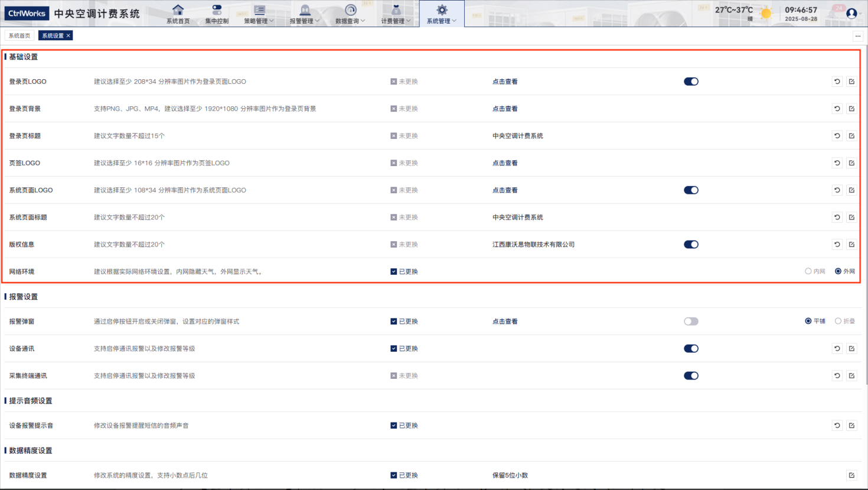Image resolution: width=868 pixels, height=490 pixels.
Task: Click reset icon for 设备报警提示音
Action: click(837, 426)
